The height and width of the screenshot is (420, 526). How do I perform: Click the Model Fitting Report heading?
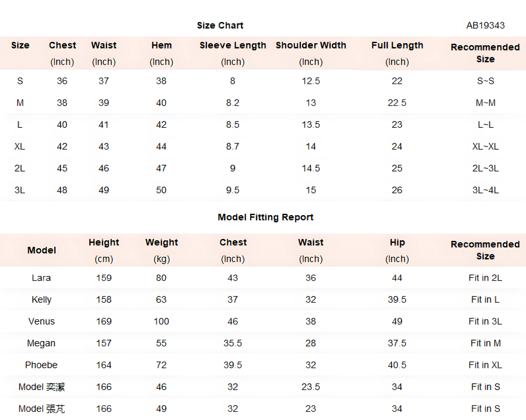265,217
